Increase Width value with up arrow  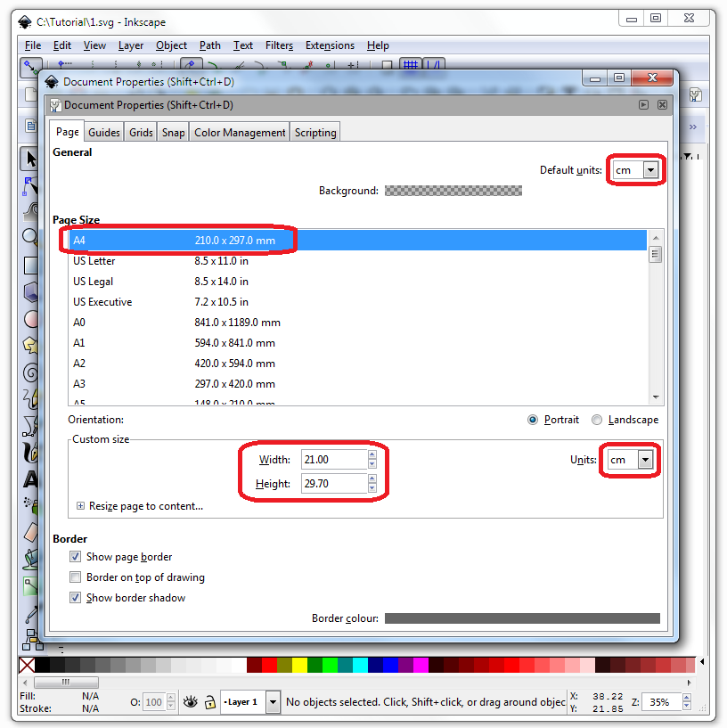[372, 454]
